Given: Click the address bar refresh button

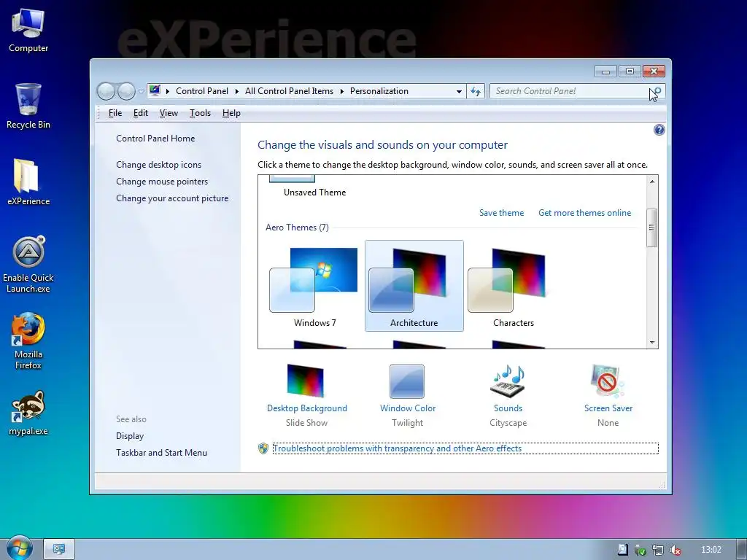Looking at the screenshot, I should click(x=476, y=91).
